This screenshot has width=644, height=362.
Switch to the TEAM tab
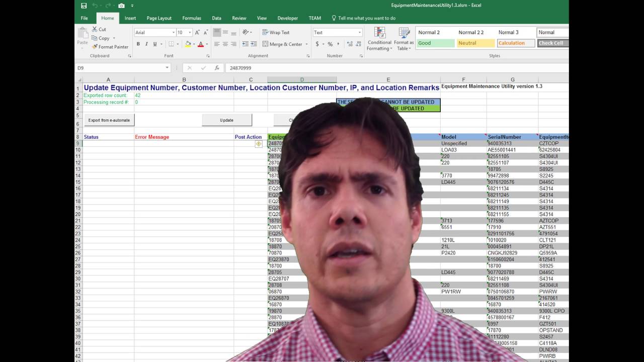tap(315, 18)
